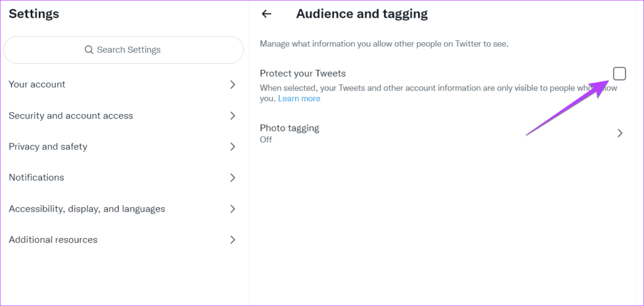The image size is (644, 306).
Task: Enable the Protect your Tweets checkbox
Action: [x=619, y=74]
